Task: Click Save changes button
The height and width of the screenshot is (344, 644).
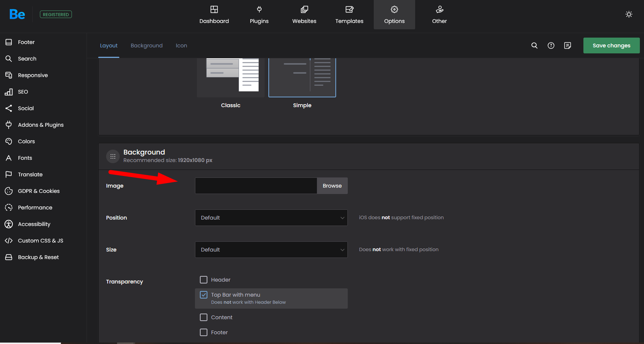Action: tap(612, 45)
